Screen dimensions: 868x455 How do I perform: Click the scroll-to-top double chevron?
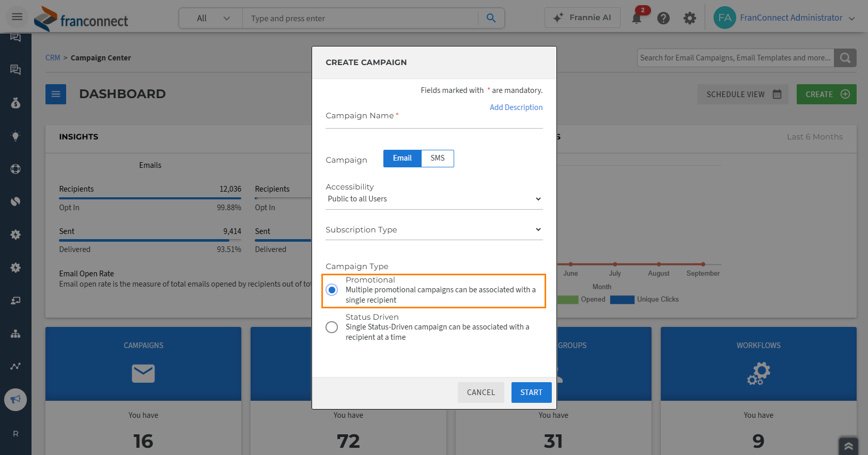[848, 446]
